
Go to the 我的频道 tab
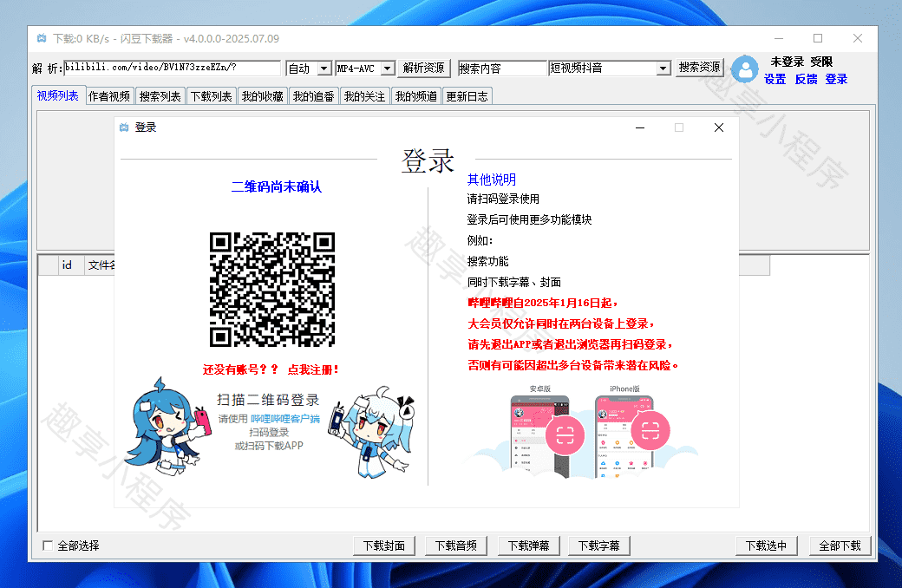(x=416, y=96)
